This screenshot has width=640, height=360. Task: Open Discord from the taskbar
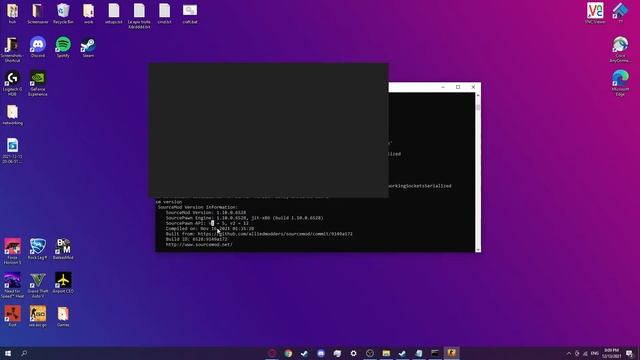point(321,353)
